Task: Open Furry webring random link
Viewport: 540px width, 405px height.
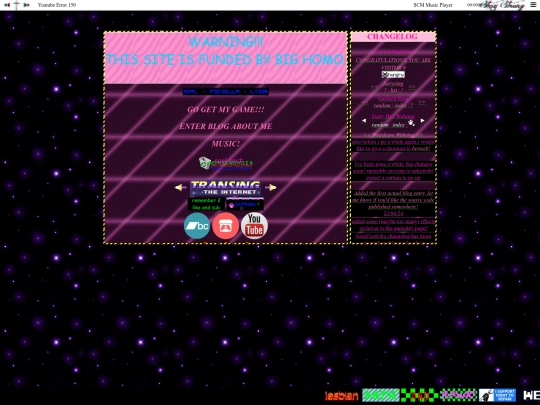Action: pyautogui.click(x=380, y=125)
